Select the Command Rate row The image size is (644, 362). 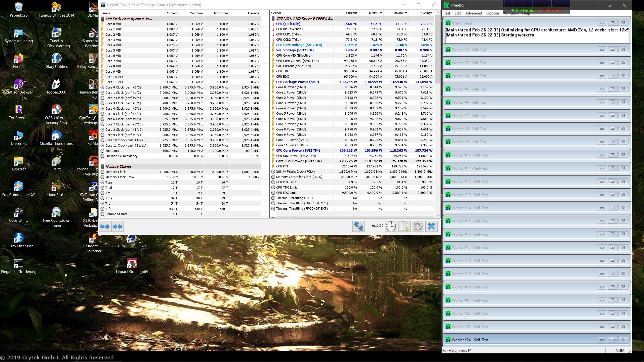click(180, 214)
